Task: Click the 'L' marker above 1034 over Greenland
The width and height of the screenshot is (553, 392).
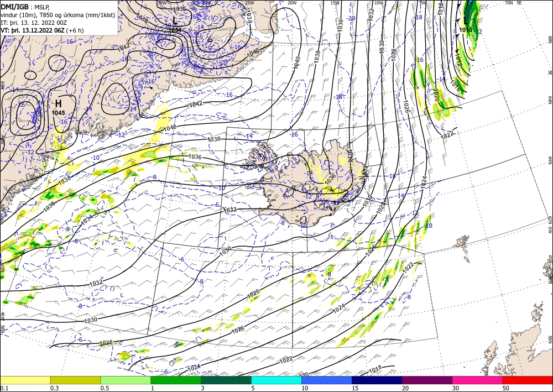Action: tap(175, 21)
